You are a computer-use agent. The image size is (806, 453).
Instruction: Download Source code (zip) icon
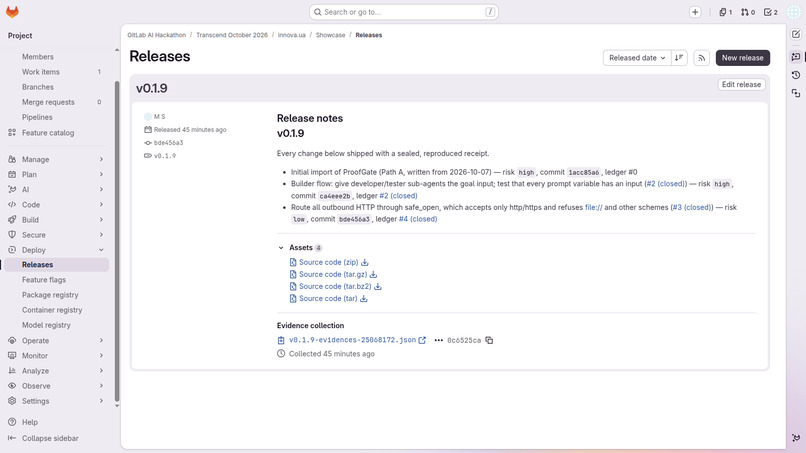[365, 262]
